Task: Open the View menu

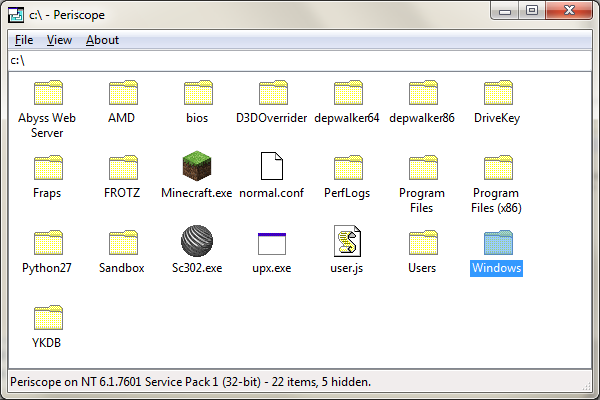Action: (59, 40)
